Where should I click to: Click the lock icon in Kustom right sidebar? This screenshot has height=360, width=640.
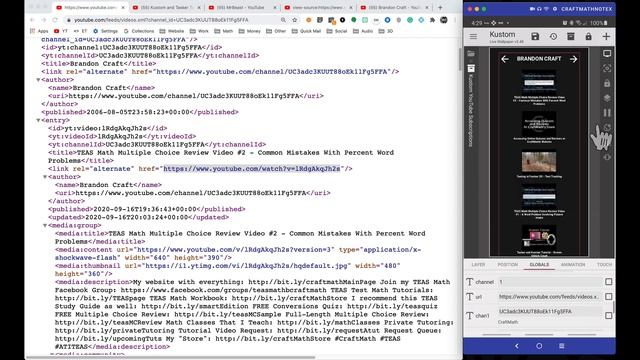pyautogui.click(x=607, y=83)
